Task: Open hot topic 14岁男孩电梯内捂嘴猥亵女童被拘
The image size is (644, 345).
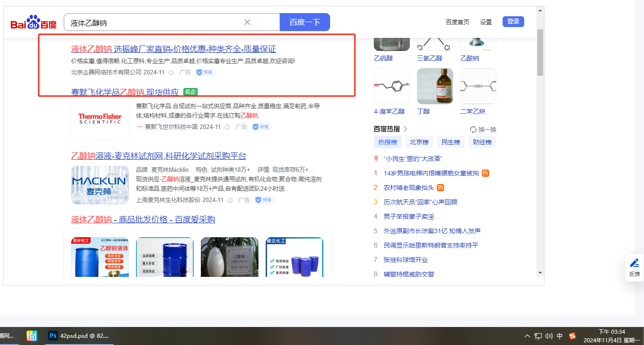Action: [x=431, y=173]
